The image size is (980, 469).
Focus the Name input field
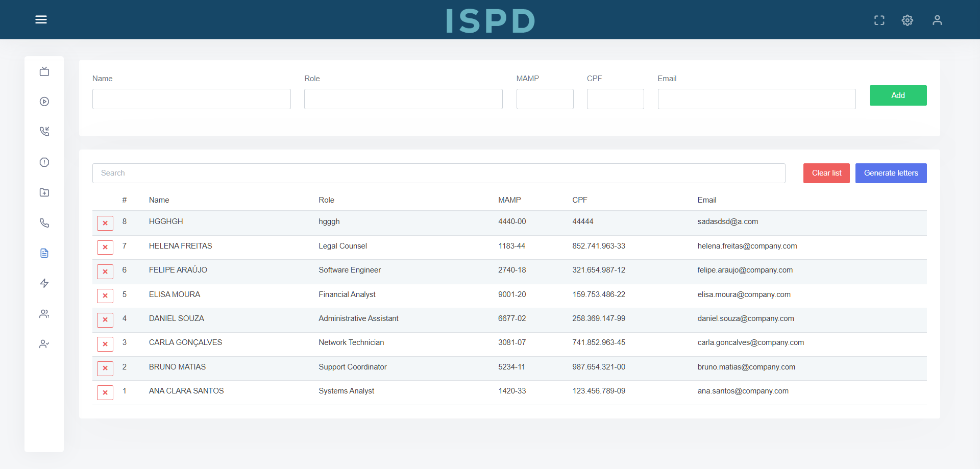click(191, 99)
